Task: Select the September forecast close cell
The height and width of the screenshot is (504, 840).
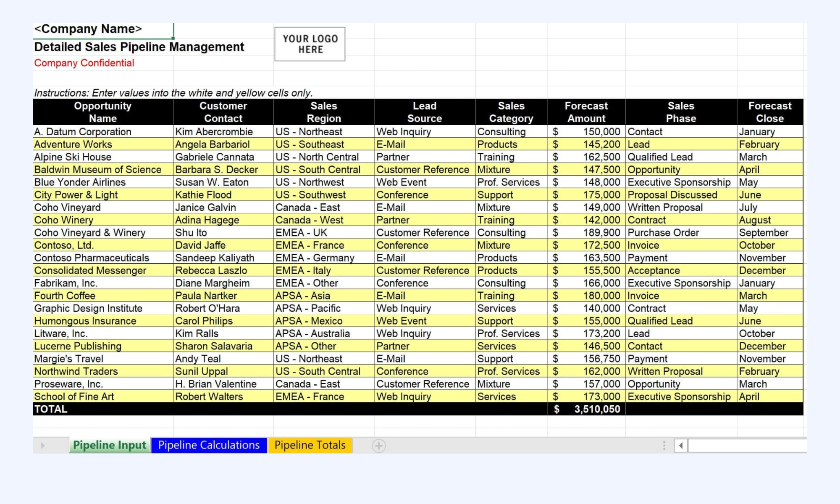Action: tap(770, 232)
